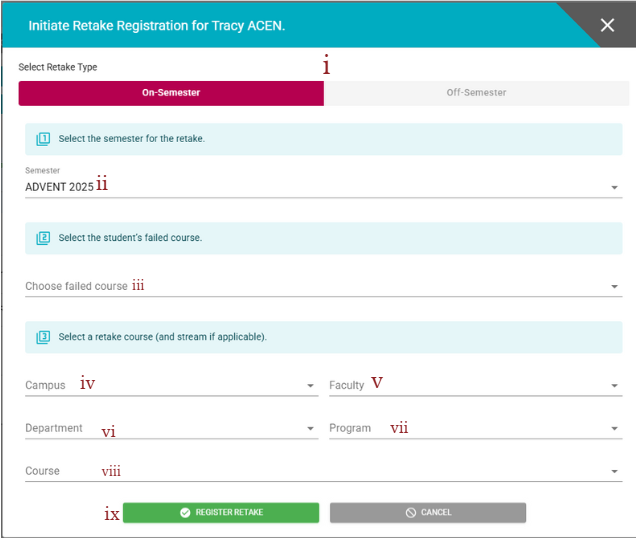Click the dialog title for Tracy ACEN

(157, 26)
